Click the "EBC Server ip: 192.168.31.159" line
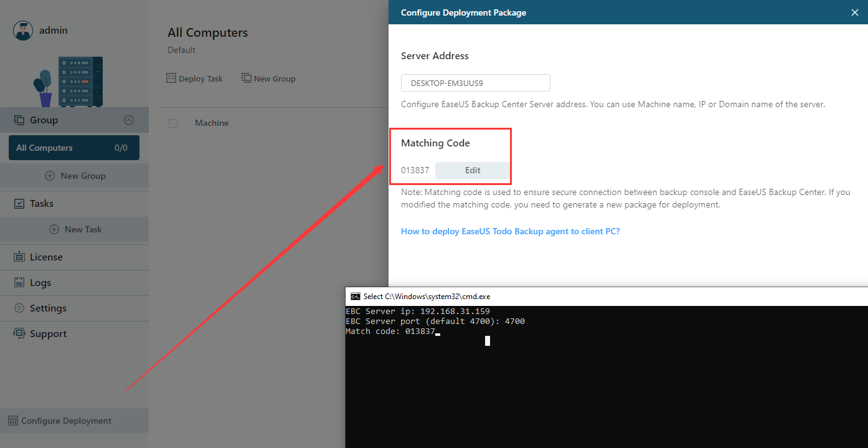Viewport: 868px width, 448px height. pos(418,311)
